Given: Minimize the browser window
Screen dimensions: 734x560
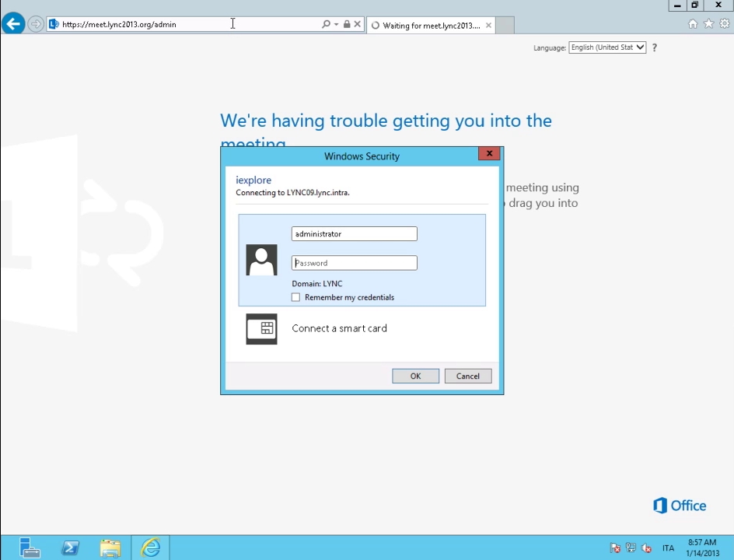Looking at the screenshot, I should pyautogui.click(x=677, y=5).
